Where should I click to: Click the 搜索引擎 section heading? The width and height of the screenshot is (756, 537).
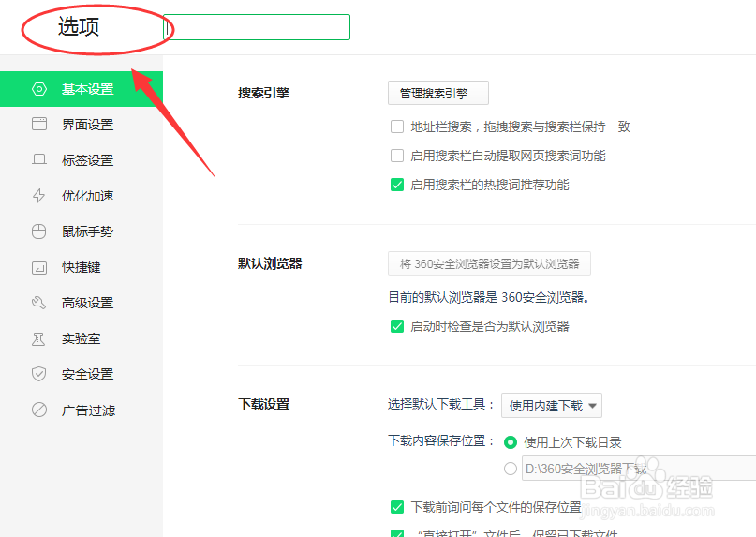(264, 93)
